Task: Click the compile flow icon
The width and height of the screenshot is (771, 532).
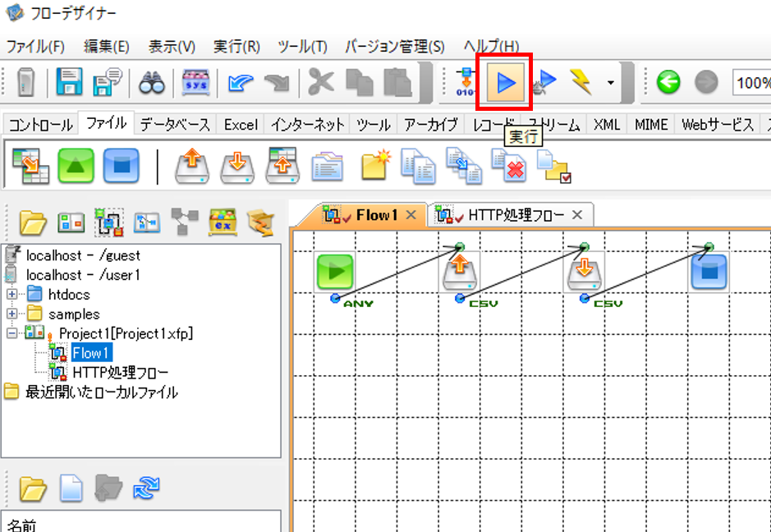Action: [x=466, y=82]
